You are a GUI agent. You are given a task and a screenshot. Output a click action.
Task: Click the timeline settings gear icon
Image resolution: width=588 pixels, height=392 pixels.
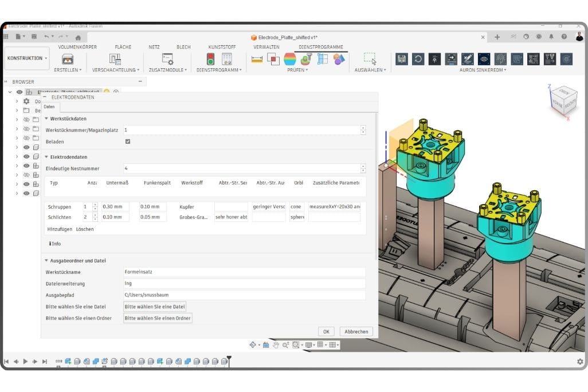580,362
